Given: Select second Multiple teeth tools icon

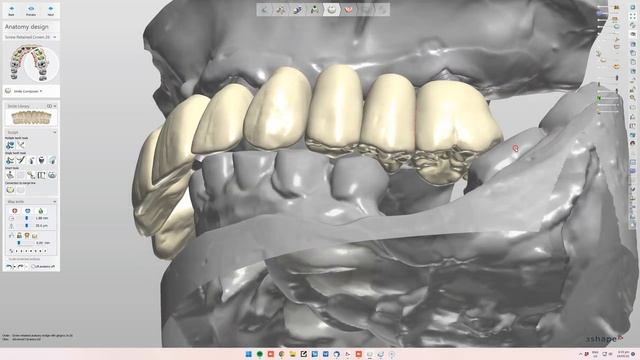Looking at the screenshot, I should pos(21,145).
